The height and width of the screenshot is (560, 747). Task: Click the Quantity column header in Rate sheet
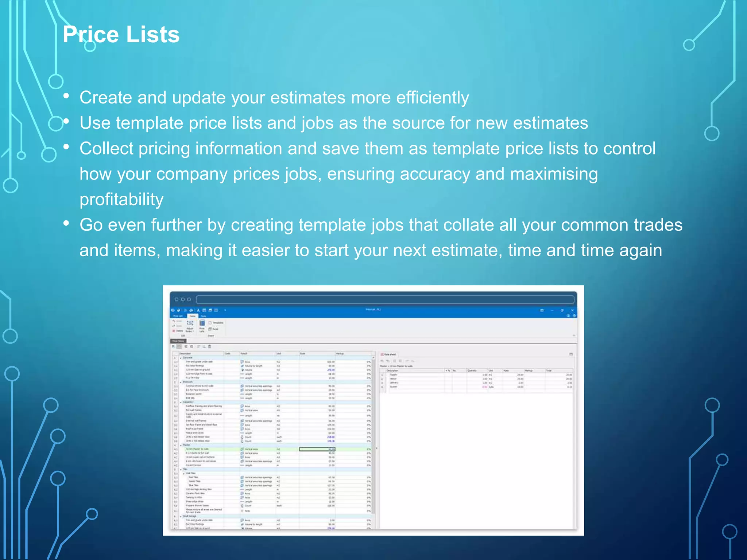(x=477, y=370)
